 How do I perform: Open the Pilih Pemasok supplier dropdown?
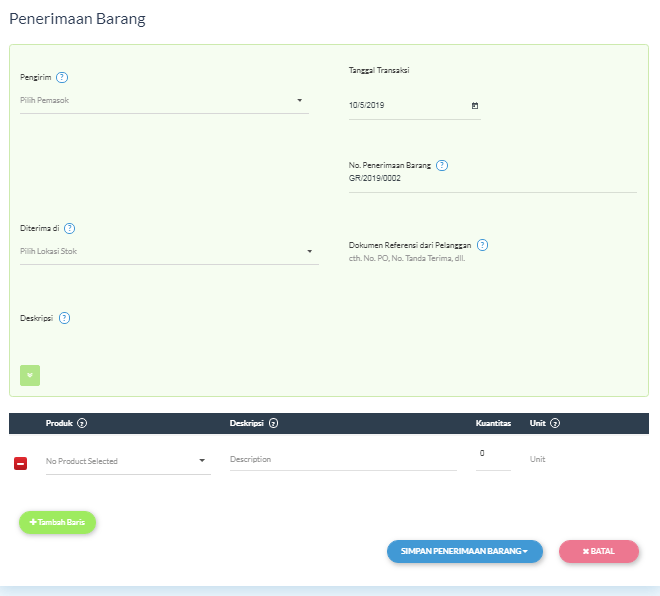click(164, 101)
